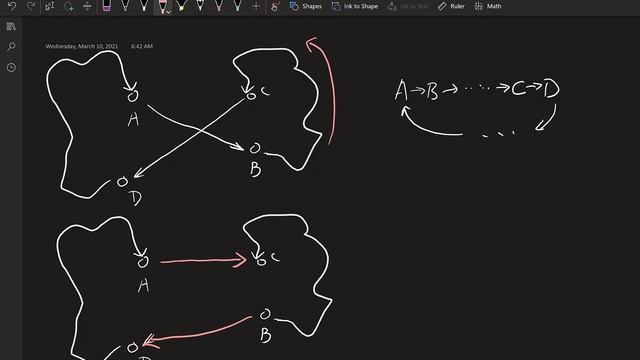640x360 pixels.
Task: Toggle Draw with Touch mode
Action: pos(276,6)
